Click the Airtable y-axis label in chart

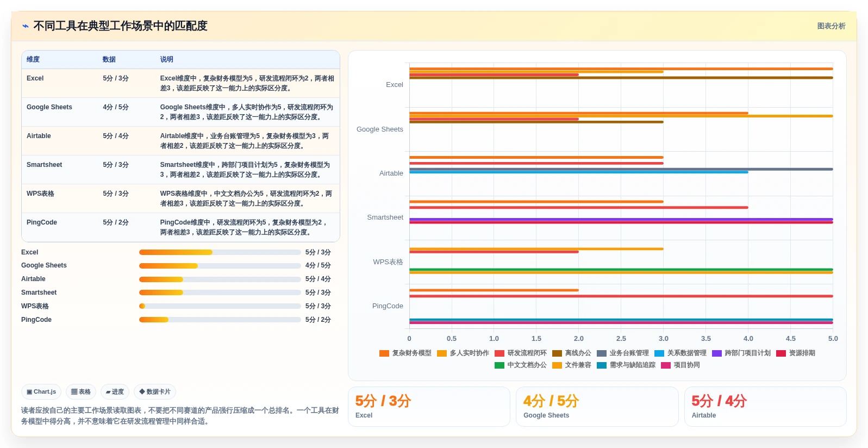[391, 173]
